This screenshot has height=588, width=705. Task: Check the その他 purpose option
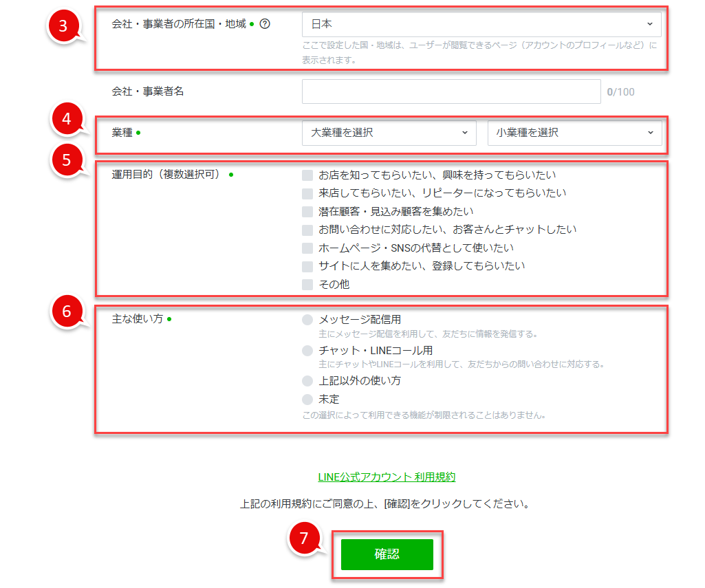point(307,285)
